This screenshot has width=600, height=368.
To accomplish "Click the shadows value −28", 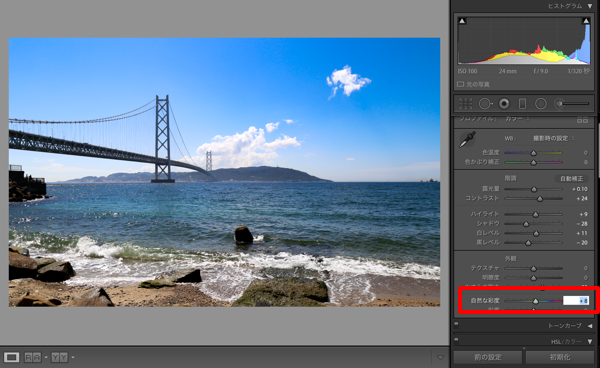I will (x=582, y=224).
